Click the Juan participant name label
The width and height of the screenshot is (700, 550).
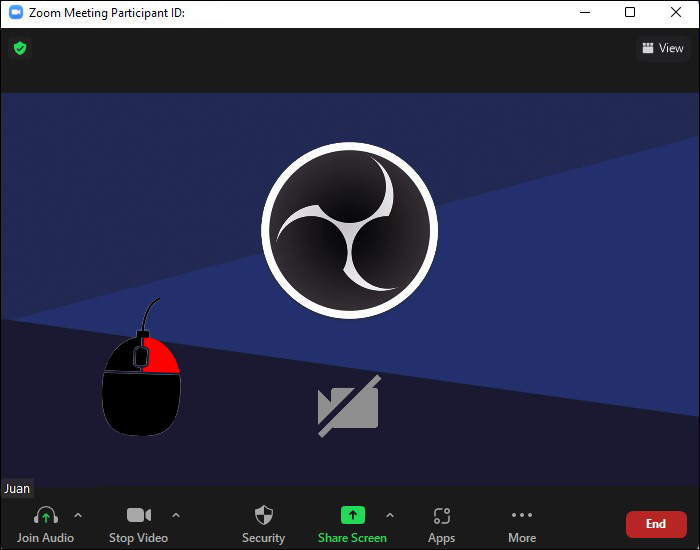(17, 488)
